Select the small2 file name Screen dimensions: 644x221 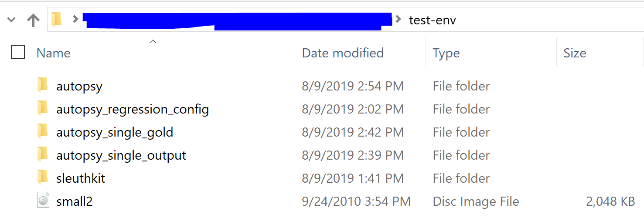click(75, 201)
